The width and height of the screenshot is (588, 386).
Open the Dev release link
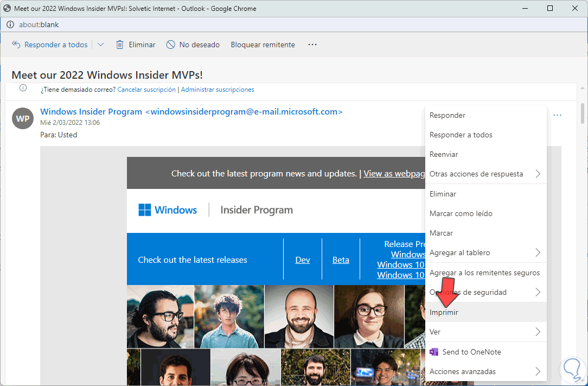coord(303,260)
